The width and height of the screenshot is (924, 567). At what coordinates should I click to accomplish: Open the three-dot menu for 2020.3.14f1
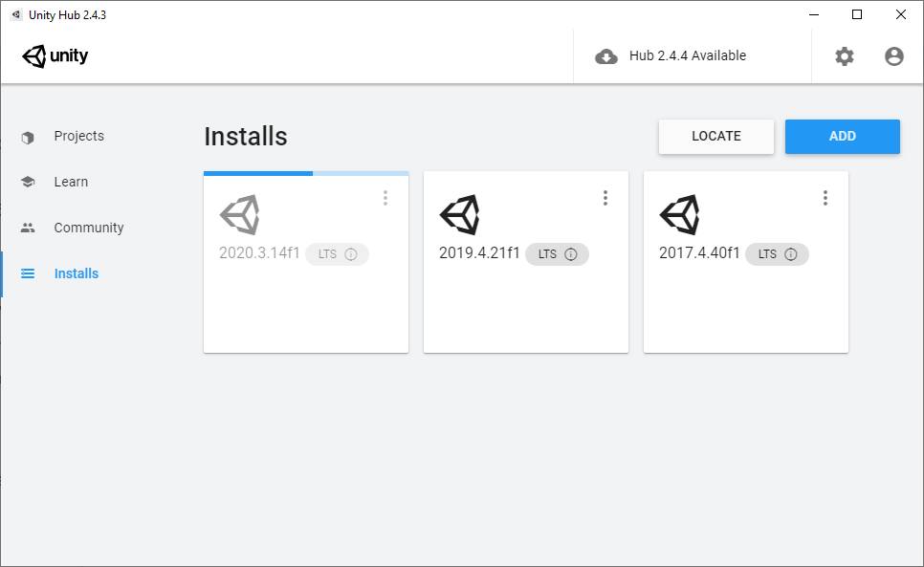click(385, 198)
